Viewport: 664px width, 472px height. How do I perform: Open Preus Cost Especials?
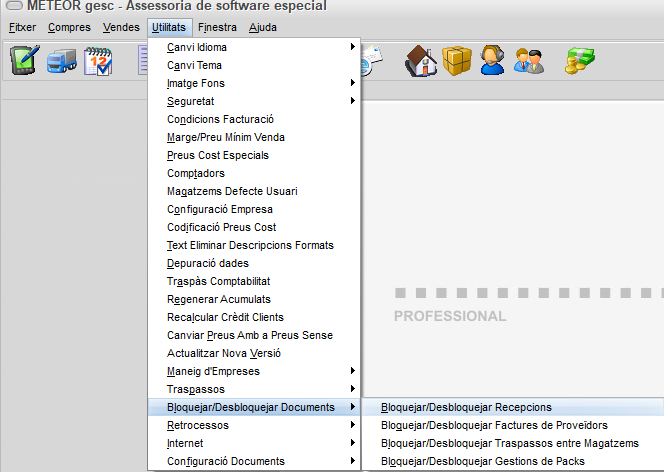(x=254, y=155)
